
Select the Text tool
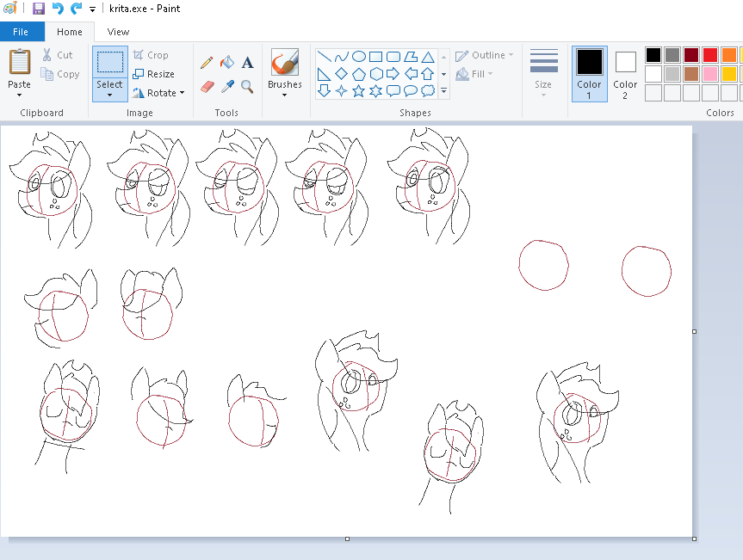(x=247, y=62)
